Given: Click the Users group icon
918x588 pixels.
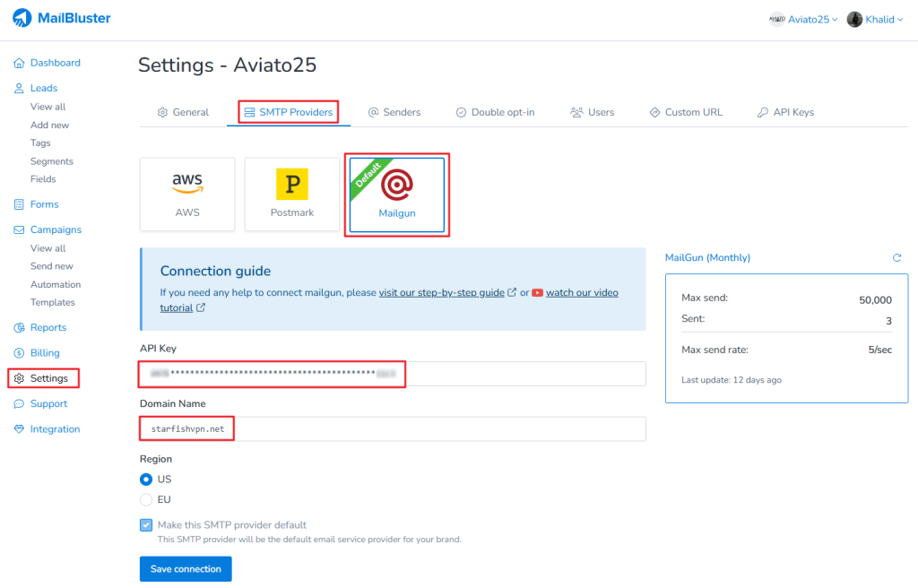Looking at the screenshot, I should coord(576,112).
